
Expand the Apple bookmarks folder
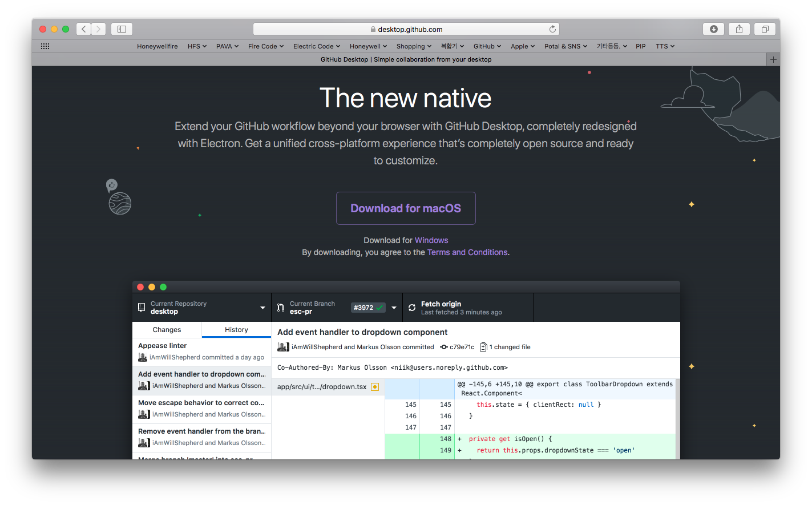pyautogui.click(x=522, y=46)
